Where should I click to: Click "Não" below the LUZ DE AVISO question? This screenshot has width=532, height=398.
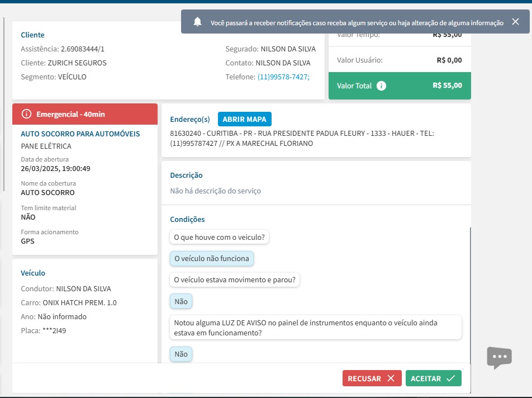pos(181,354)
